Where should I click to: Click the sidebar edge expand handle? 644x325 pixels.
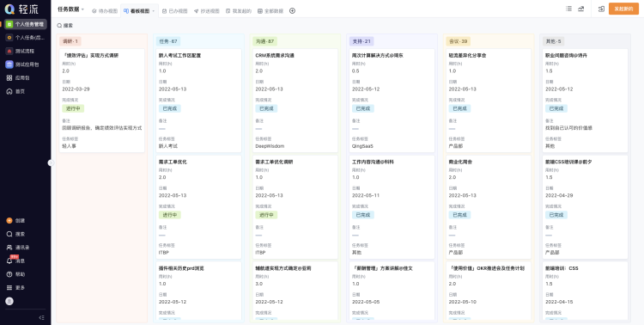click(51, 162)
